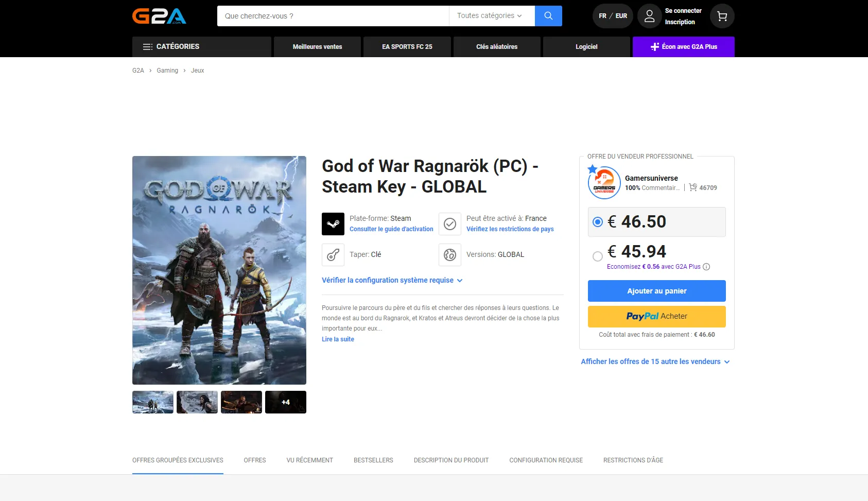
Task: Click the PayPal Acheter button
Action: click(x=656, y=317)
